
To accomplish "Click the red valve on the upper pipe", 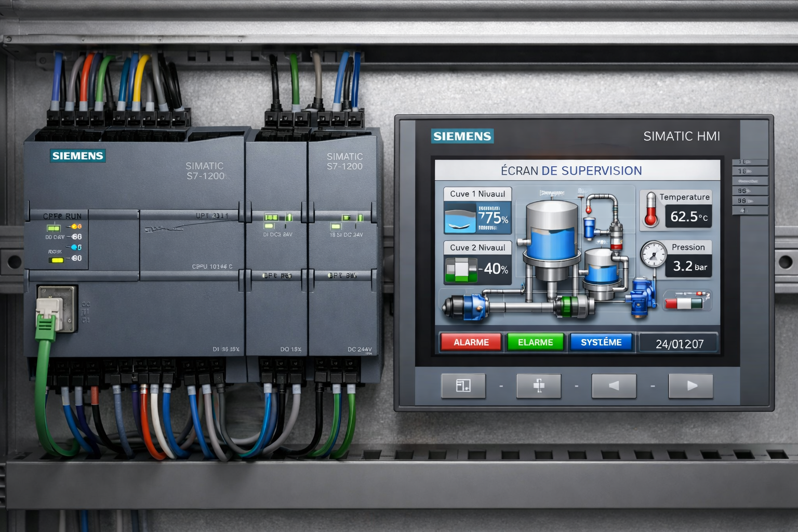I will [x=616, y=237].
